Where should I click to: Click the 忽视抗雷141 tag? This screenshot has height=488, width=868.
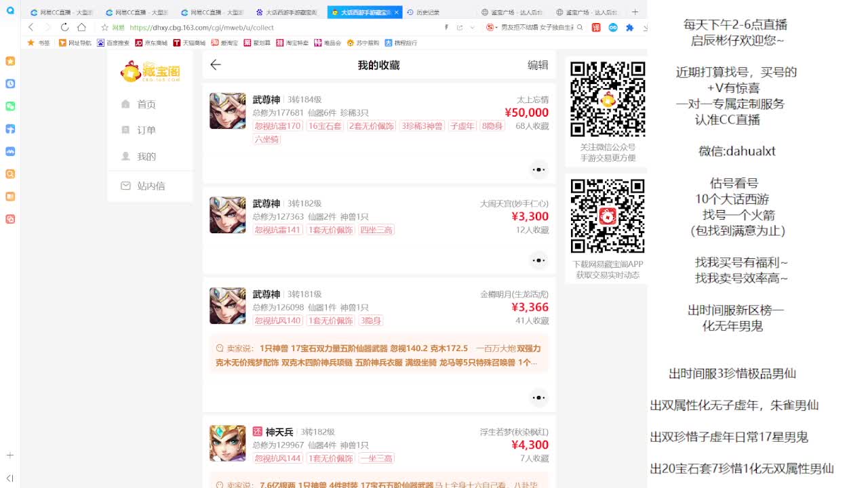(277, 230)
